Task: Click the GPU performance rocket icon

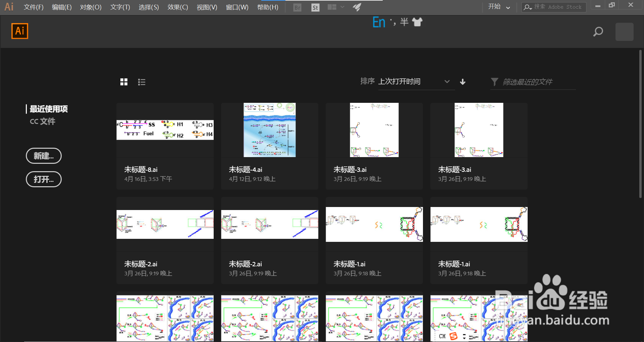Action: [357, 7]
